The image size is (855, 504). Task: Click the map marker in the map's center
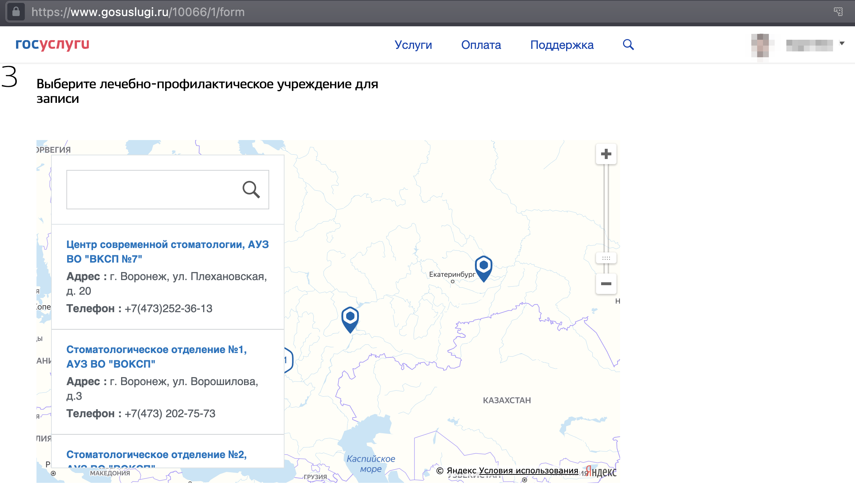(350, 320)
